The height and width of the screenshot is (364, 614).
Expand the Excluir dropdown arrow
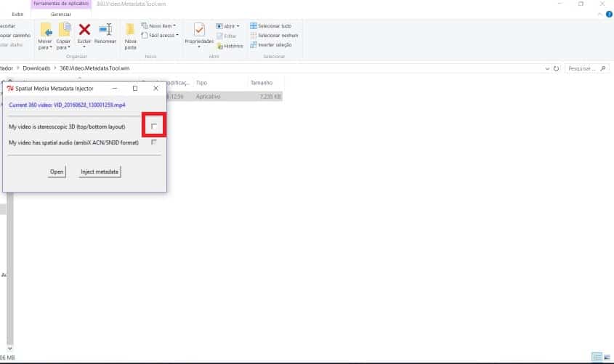tap(84, 47)
